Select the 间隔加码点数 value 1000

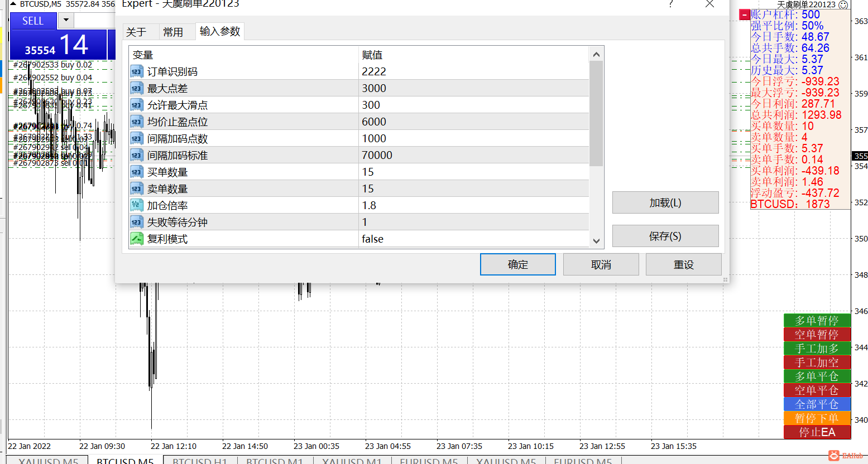(374, 138)
